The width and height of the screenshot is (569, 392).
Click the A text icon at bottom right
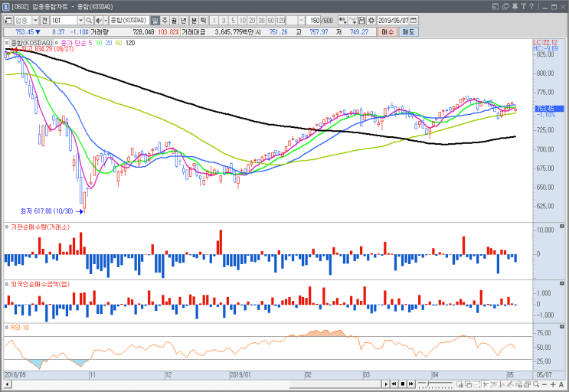point(561,384)
